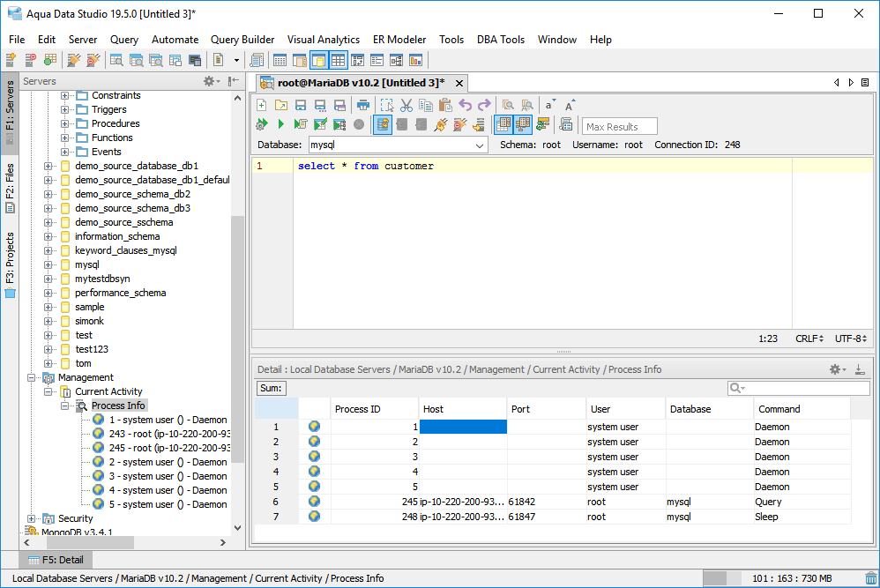Toggle the F1: Servers side panel

click(10, 112)
